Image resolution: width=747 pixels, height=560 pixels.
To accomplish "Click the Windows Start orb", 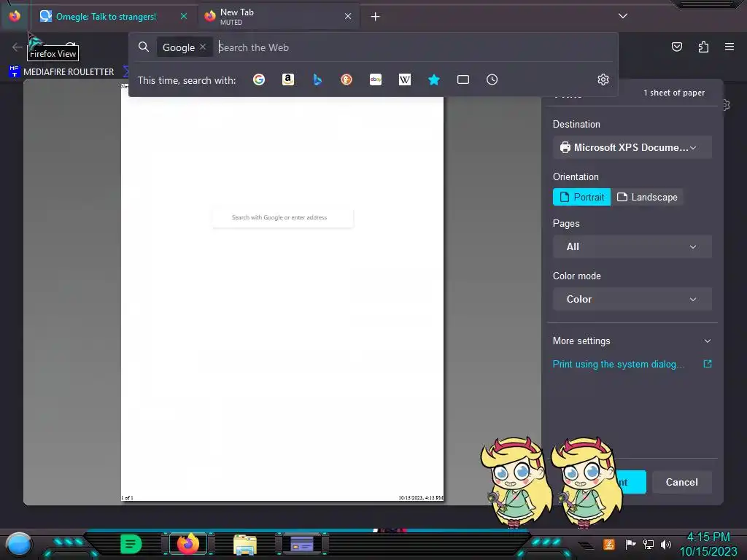I will tap(19, 544).
